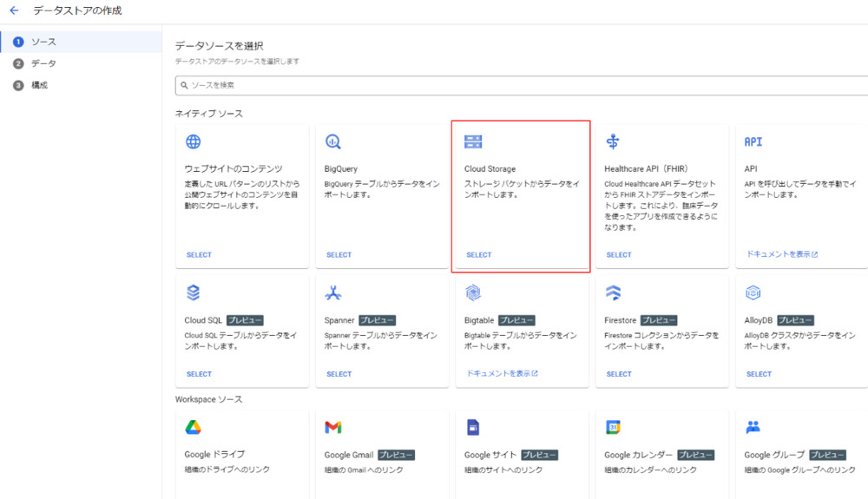Click the API text icon
This screenshot has height=499, width=868.
[x=753, y=141]
